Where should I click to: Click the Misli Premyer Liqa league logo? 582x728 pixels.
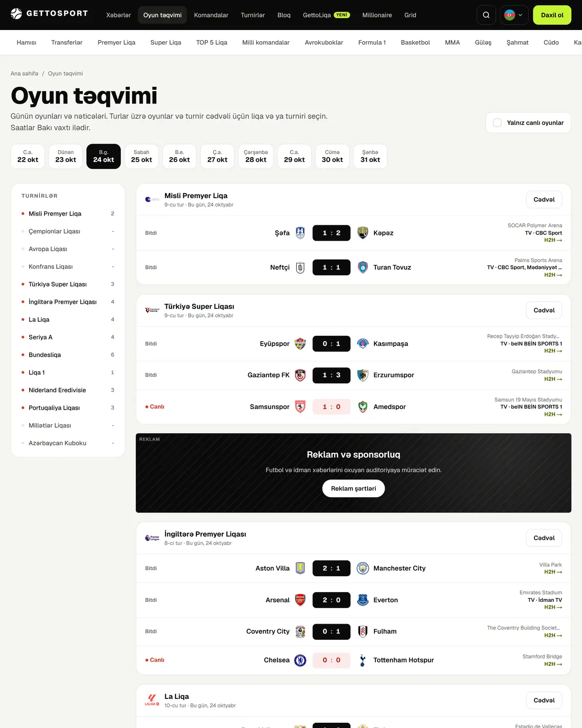(152, 199)
